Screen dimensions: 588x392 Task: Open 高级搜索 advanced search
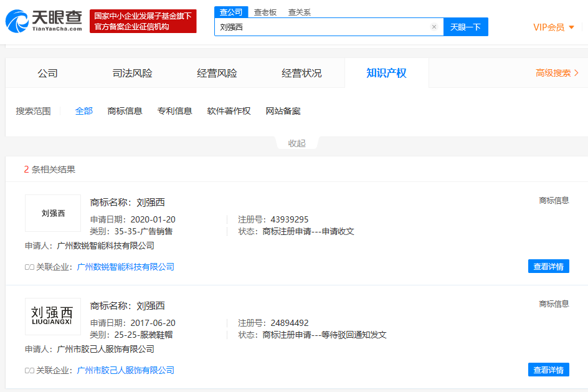557,73
